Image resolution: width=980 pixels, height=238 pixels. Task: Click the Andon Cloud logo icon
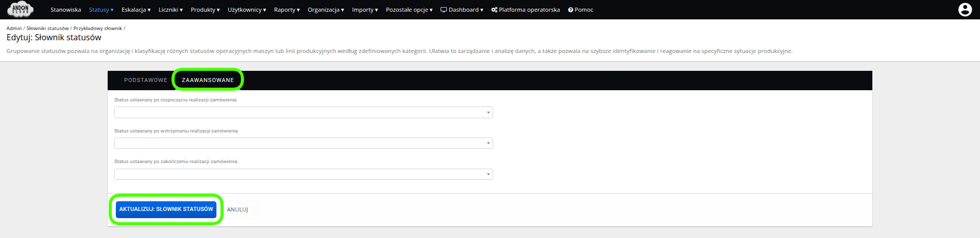point(20,9)
